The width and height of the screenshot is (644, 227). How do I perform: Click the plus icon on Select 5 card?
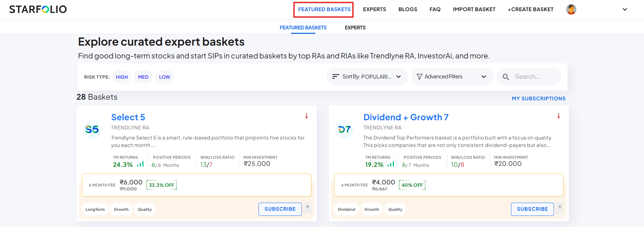click(x=307, y=207)
